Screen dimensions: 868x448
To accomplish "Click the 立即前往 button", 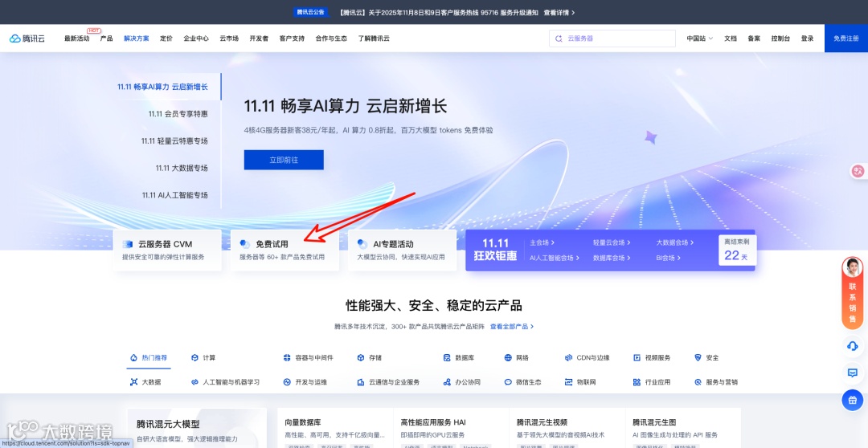I will [x=284, y=160].
